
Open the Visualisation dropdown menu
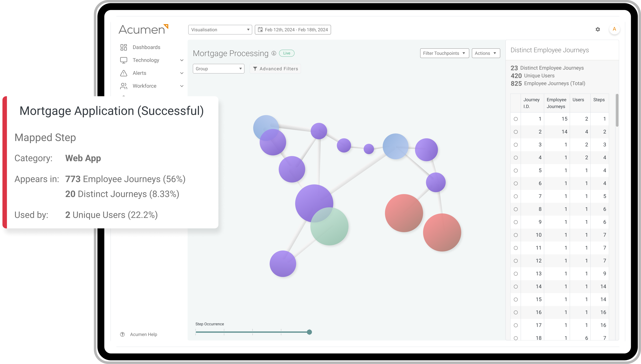click(x=219, y=29)
